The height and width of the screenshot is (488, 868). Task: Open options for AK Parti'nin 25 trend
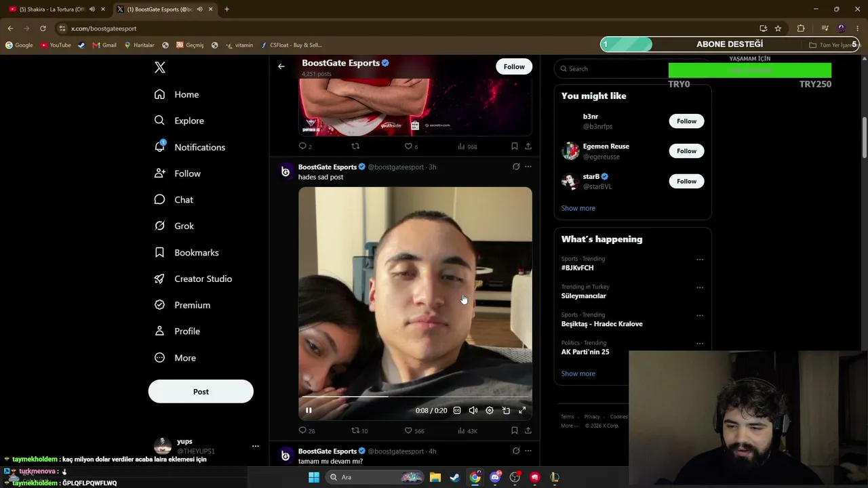click(x=700, y=344)
